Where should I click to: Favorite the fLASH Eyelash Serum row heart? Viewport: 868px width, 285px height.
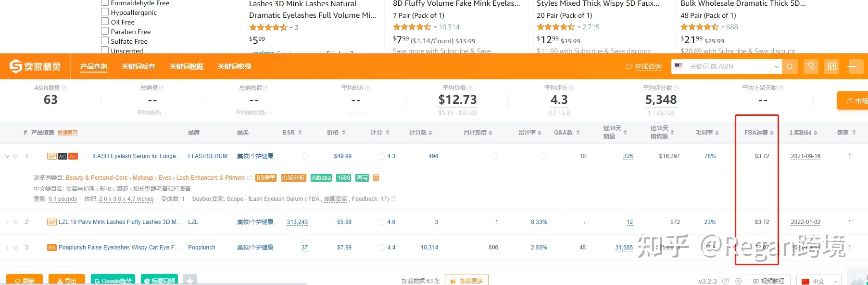[x=16, y=156]
